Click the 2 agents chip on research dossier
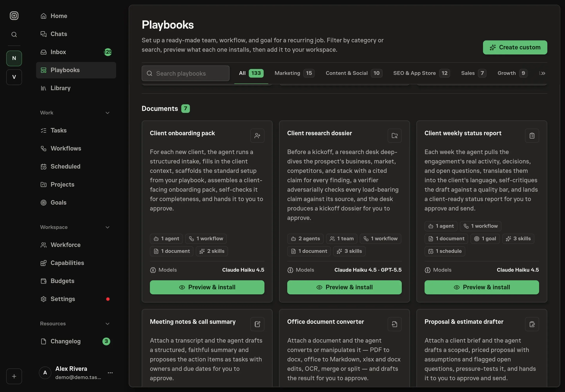 [305, 239]
